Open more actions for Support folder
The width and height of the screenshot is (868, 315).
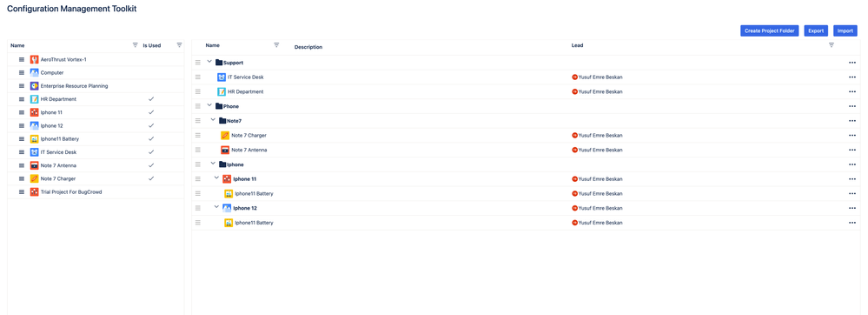point(852,63)
